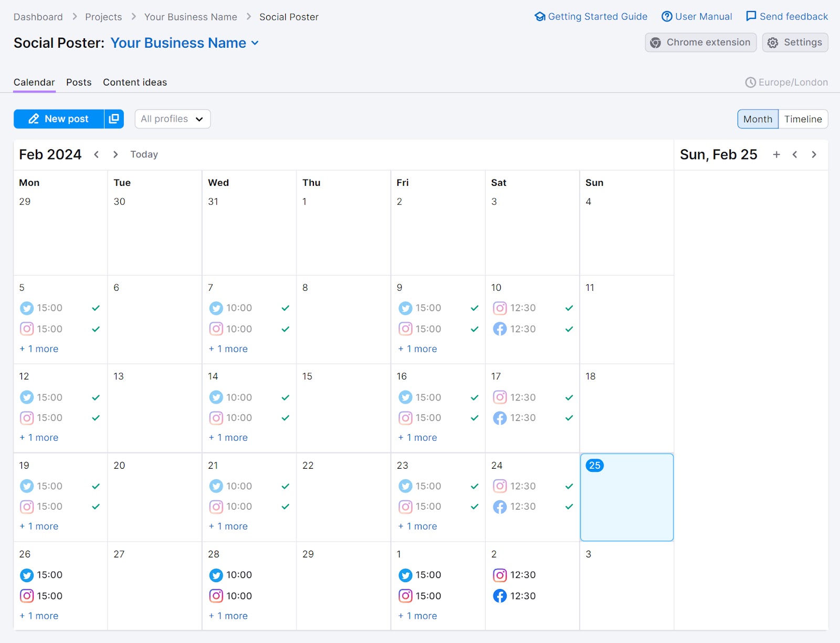Open the Content ideas tab
840x643 pixels.
point(135,82)
